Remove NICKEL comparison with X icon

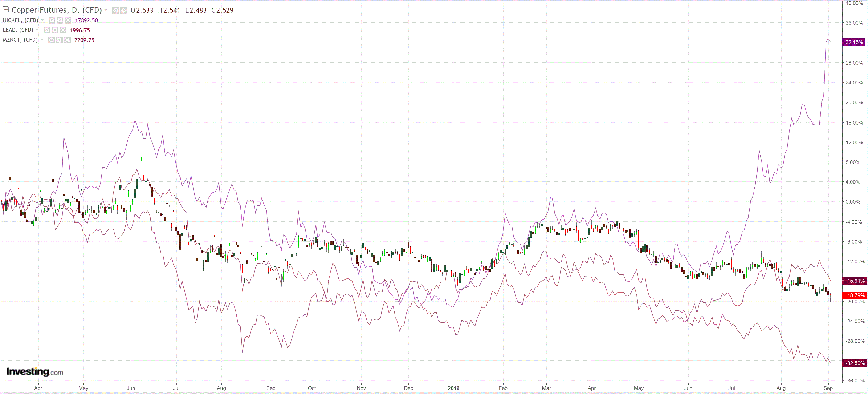(68, 20)
